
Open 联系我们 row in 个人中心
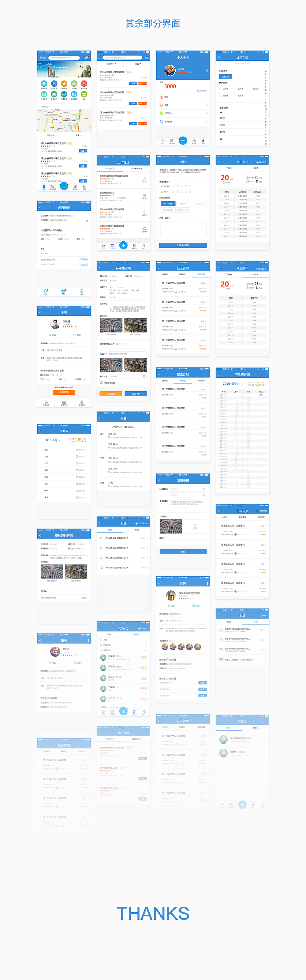click(183, 122)
